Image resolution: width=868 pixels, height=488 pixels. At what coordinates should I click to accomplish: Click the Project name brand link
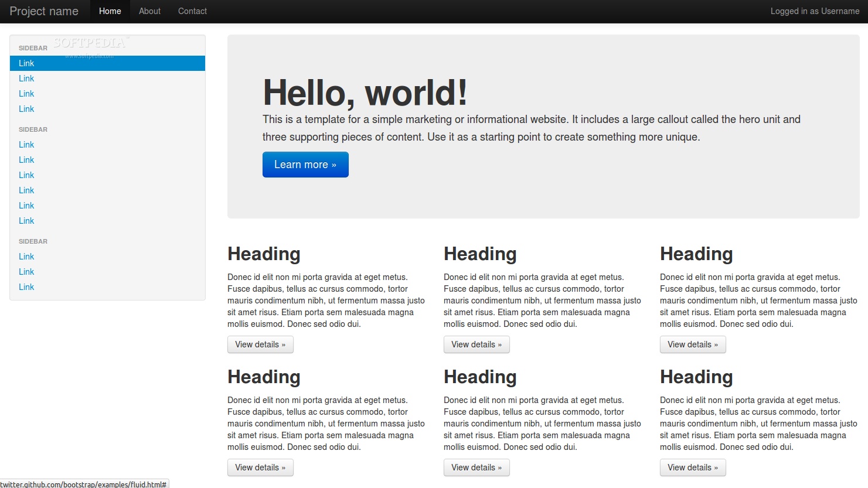click(x=44, y=11)
